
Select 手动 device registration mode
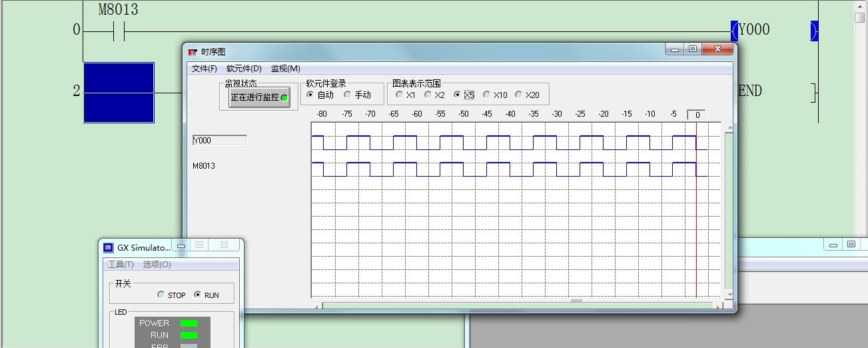pos(348,95)
